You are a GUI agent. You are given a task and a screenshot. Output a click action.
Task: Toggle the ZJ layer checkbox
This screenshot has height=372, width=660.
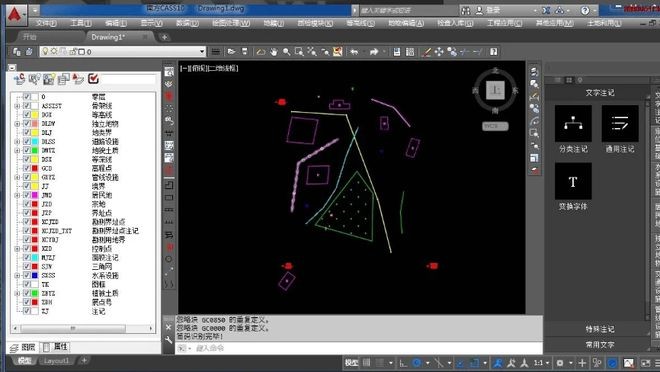coord(27,311)
